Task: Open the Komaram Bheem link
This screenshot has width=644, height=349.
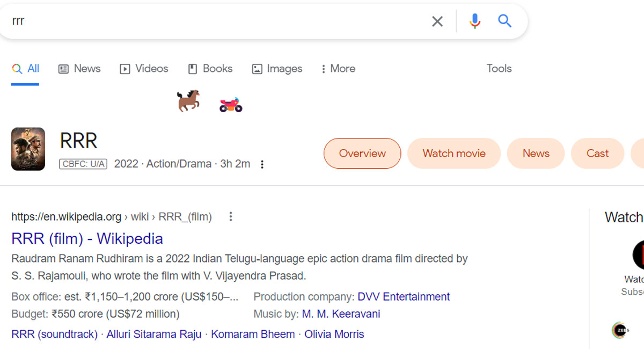Action: click(x=253, y=334)
